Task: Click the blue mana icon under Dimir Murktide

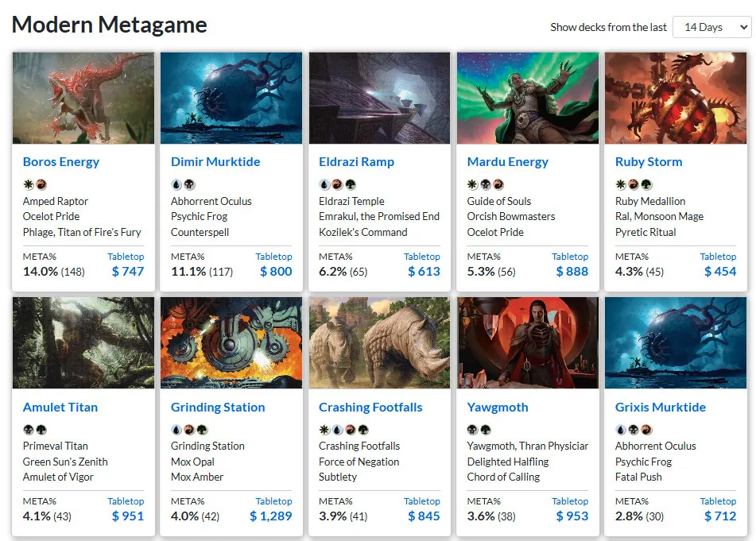Action: pyautogui.click(x=176, y=184)
